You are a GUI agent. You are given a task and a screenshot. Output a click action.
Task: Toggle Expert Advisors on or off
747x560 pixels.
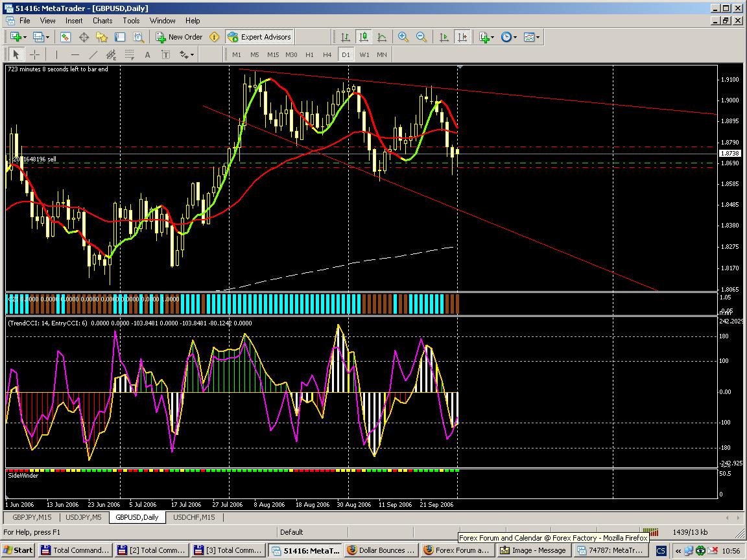click(259, 37)
